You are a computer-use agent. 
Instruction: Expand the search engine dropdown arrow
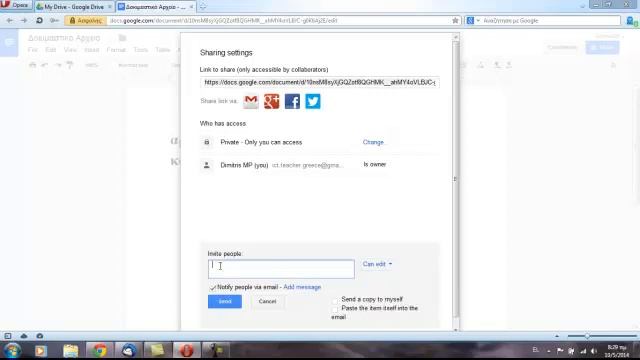(x=478, y=20)
